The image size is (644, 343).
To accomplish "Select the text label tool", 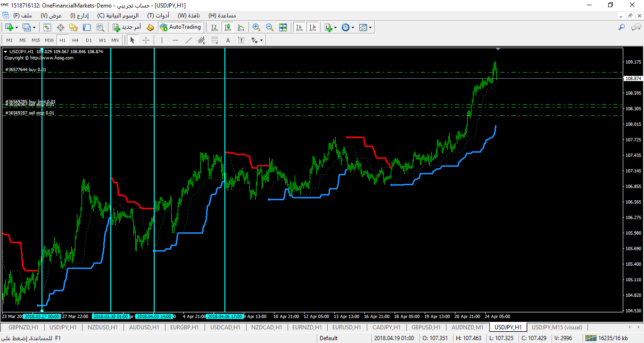I will pos(228,40).
